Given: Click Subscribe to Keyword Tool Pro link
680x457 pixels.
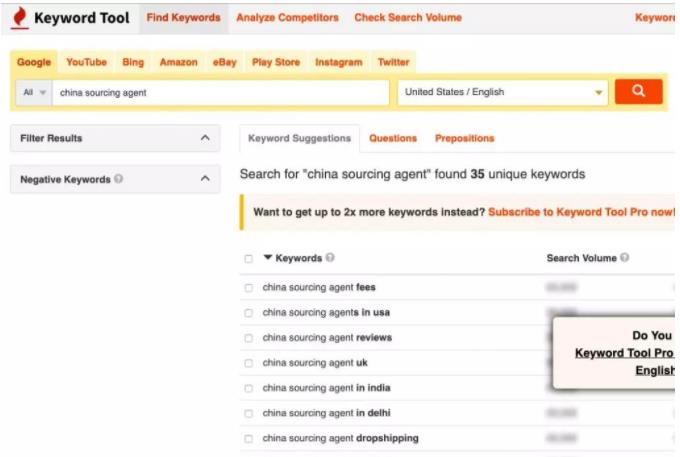Looking at the screenshot, I should coord(580,213).
